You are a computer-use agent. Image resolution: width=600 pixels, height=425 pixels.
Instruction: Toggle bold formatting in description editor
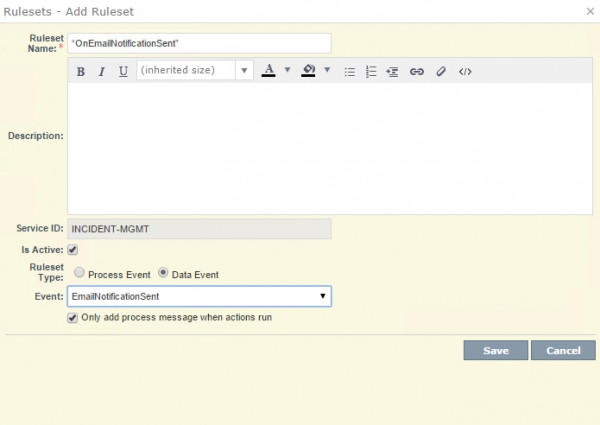[x=80, y=72]
